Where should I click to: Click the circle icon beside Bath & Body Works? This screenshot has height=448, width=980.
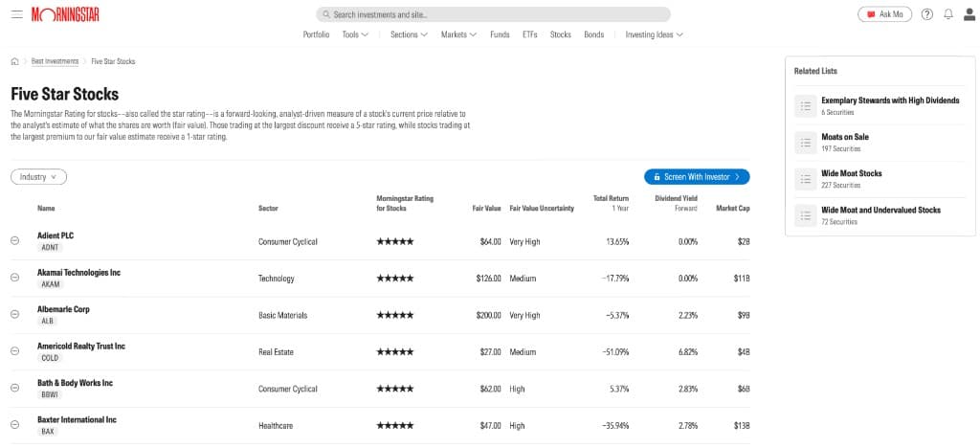click(15, 388)
